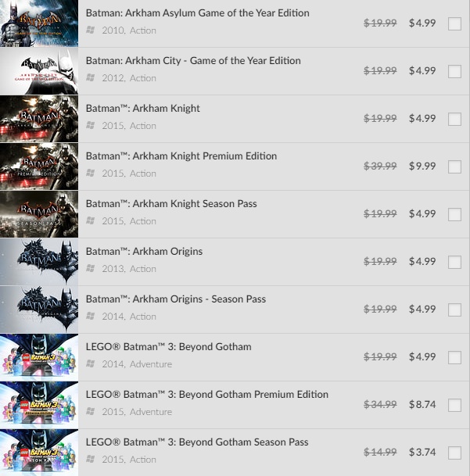Click Windows icon under LEGO Batman 3 Season Pass
470x476 pixels.
tap(90, 459)
